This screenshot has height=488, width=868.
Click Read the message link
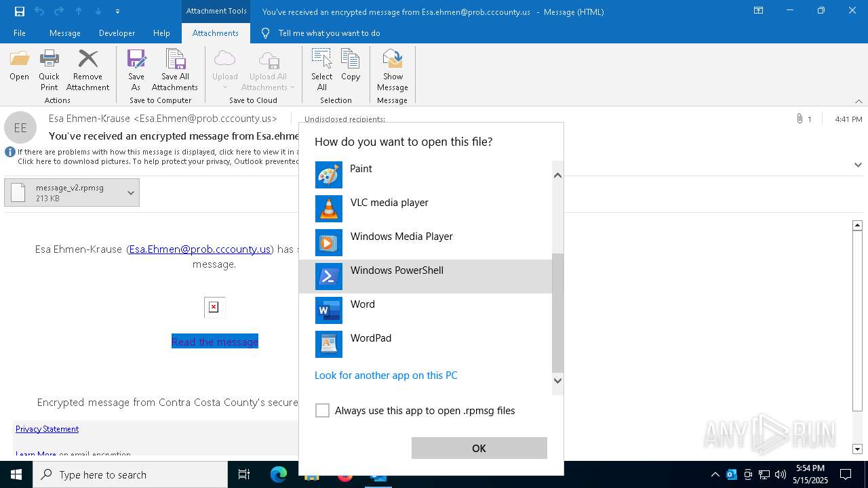(215, 342)
